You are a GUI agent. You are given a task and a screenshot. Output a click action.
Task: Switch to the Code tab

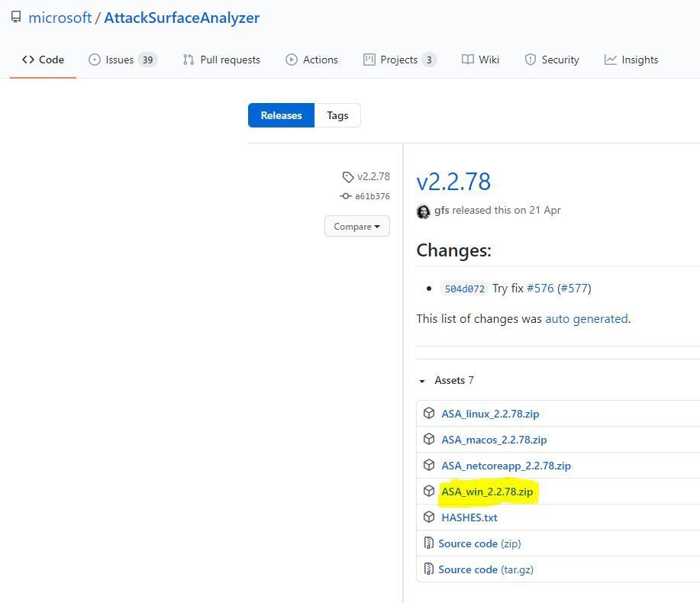coord(43,60)
